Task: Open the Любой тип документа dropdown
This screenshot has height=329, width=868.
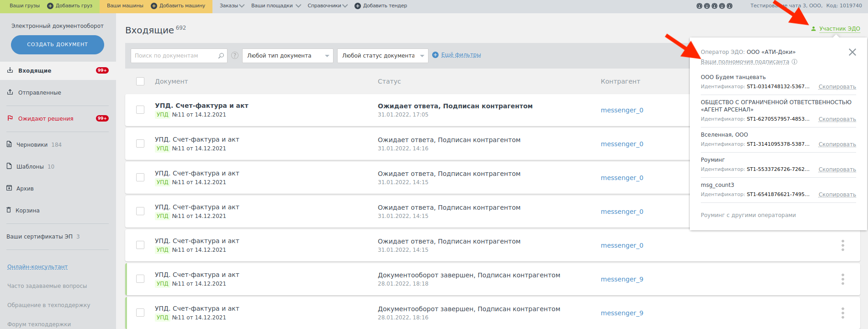Action: click(288, 56)
